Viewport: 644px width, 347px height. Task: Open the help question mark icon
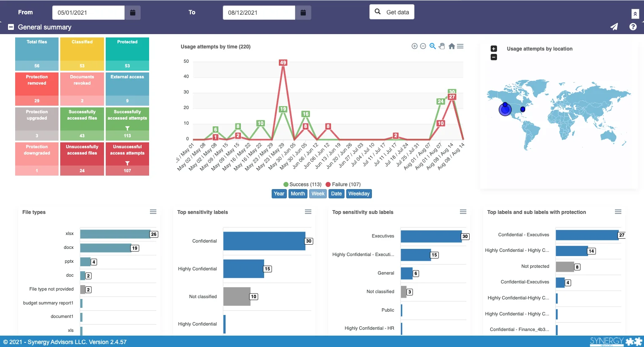[633, 27]
